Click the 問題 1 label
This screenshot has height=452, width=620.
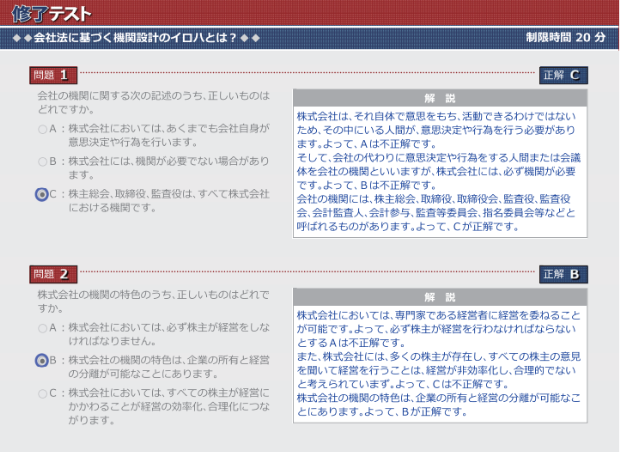(53, 75)
